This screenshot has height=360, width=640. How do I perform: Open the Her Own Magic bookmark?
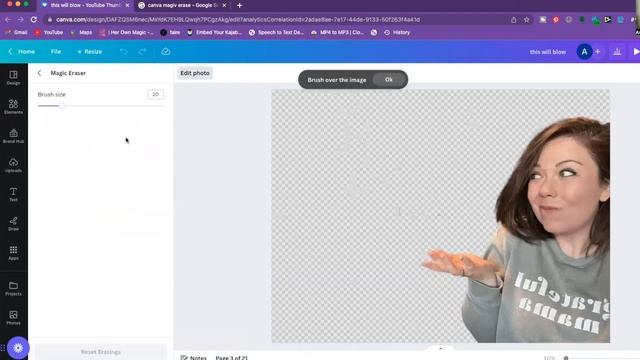[x=127, y=32]
